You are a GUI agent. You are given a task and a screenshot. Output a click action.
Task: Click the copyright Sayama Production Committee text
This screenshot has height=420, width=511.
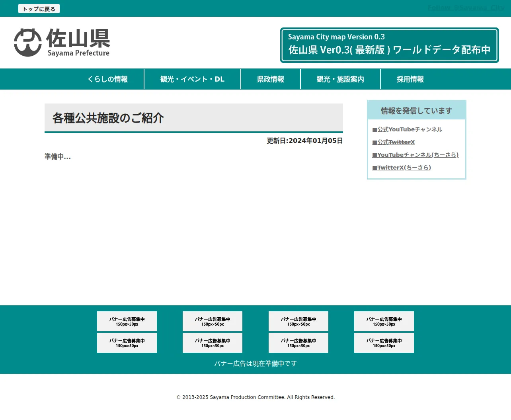tap(255, 397)
